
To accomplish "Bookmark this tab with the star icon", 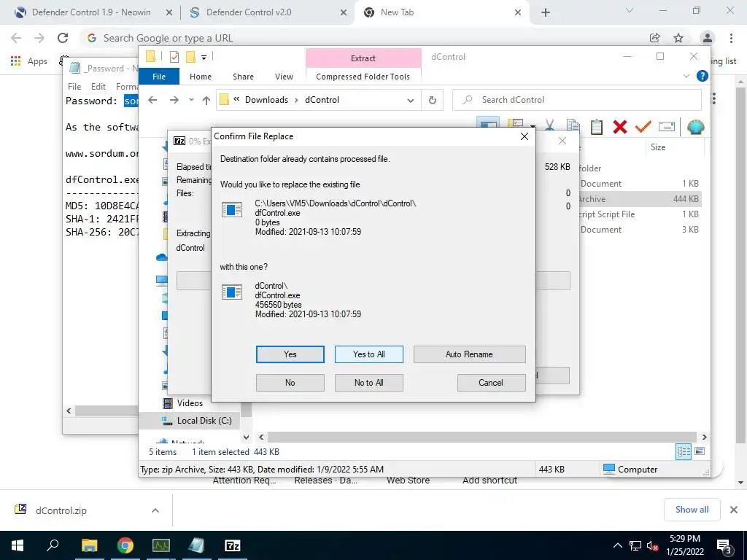I will (678, 38).
